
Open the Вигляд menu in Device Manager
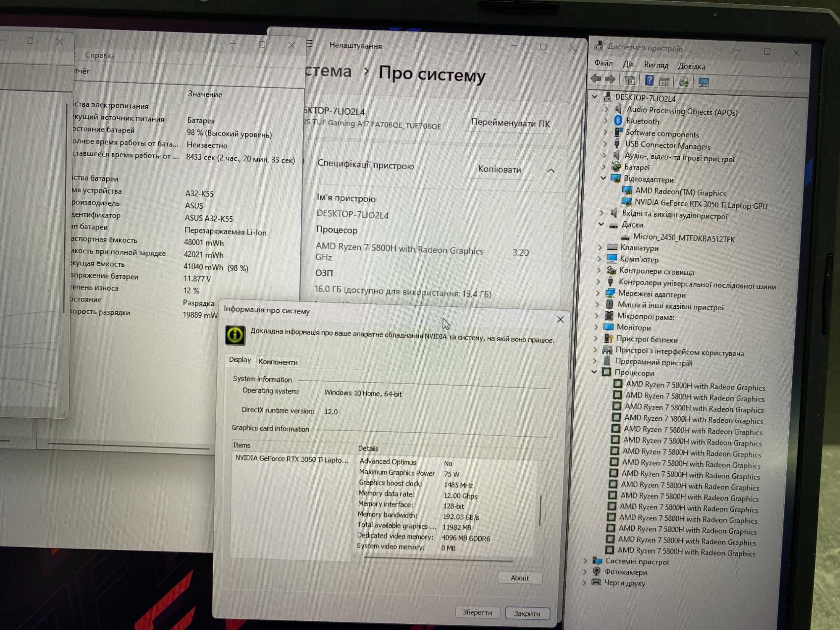[656, 65]
